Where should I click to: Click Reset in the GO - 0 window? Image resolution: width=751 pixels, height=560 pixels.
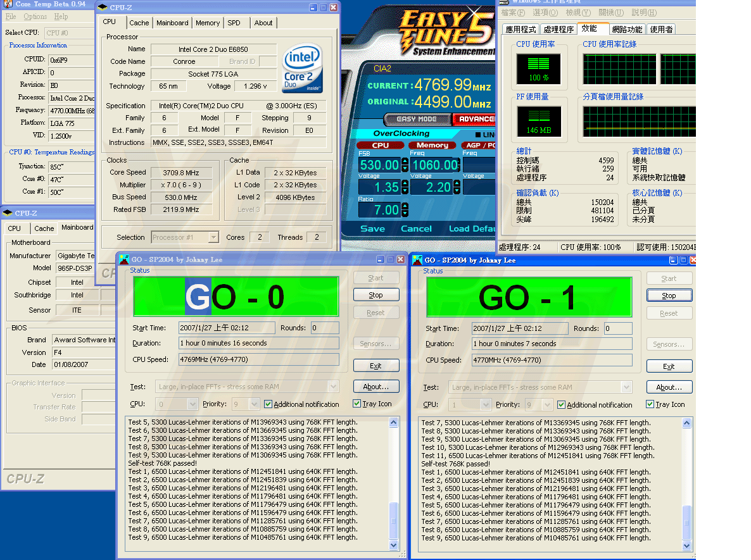tap(376, 313)
